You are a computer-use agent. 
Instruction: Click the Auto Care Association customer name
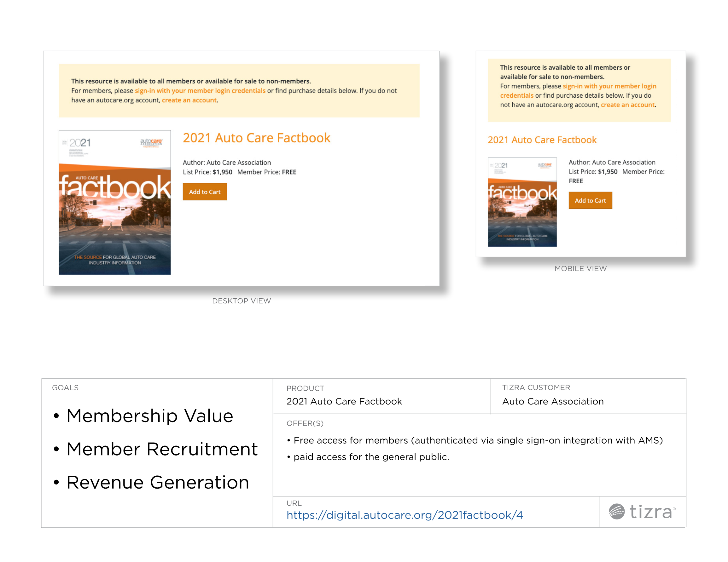(x=553, y=401)
